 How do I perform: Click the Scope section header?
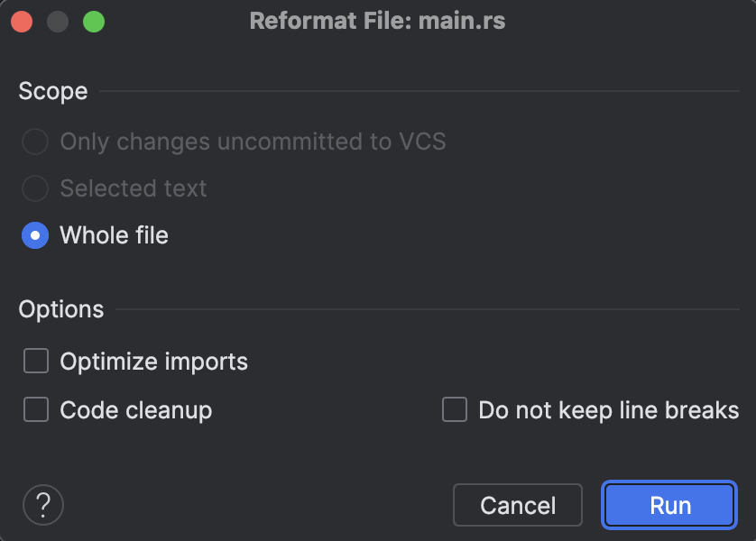(52, 91)
